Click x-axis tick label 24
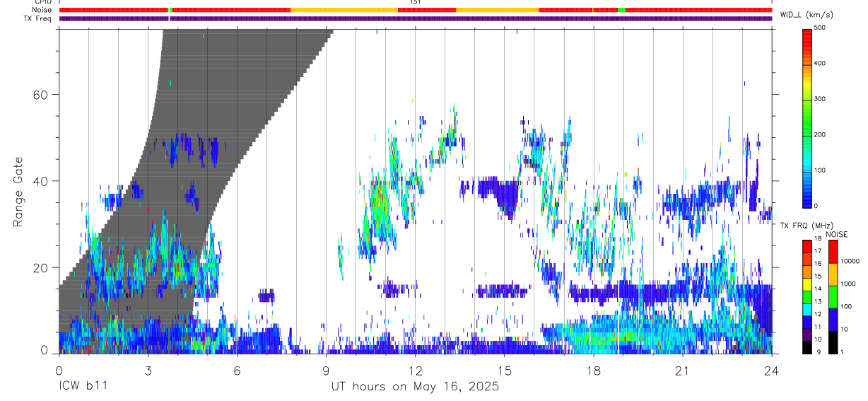The height and width of the screenshot is (401, 868). [772, 371]
